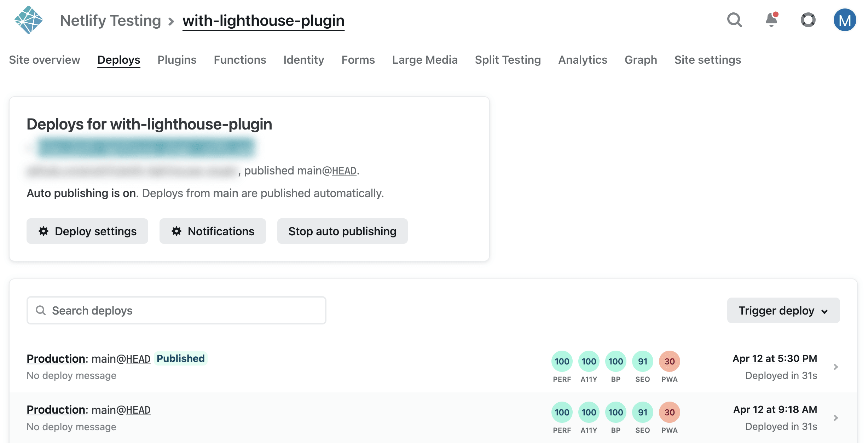This screenshot has height=443, width=868.
Task: Click the Netlify Testing breadcrumb link
Action: (110, 21)
